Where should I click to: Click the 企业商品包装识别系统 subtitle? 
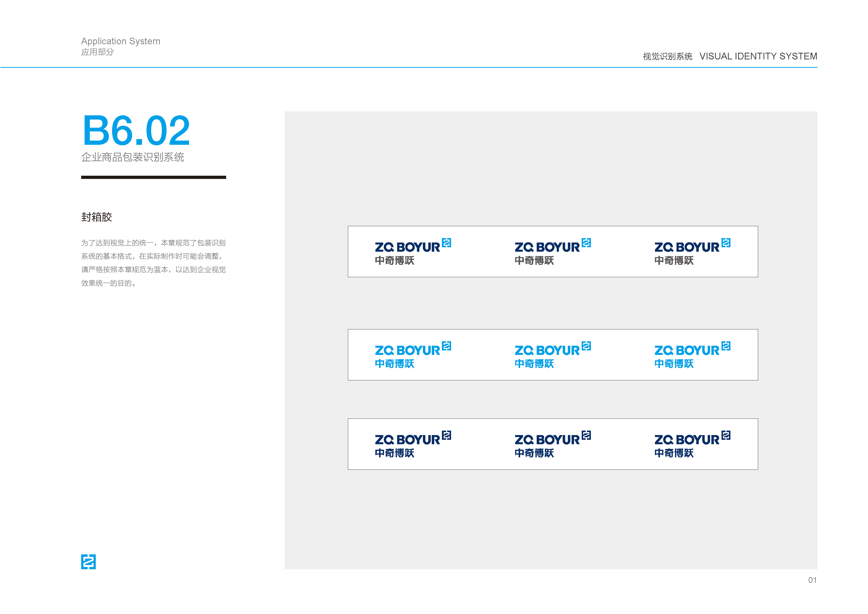132,157
